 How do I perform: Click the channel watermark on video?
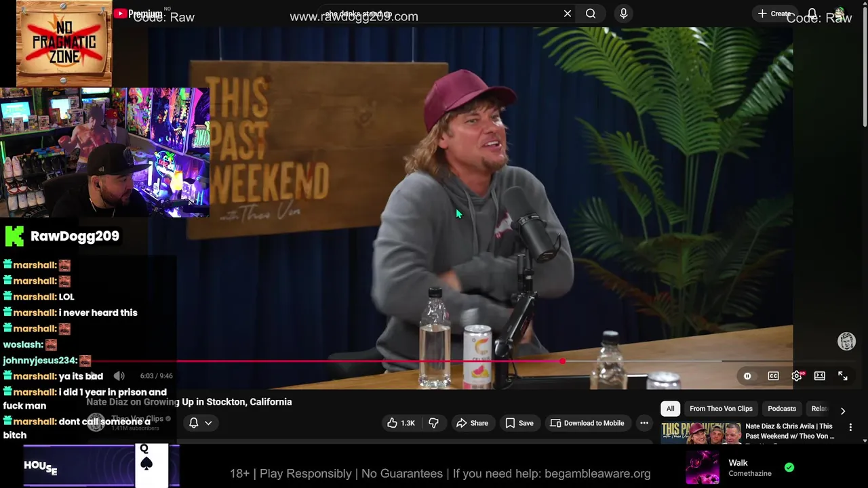846,341
